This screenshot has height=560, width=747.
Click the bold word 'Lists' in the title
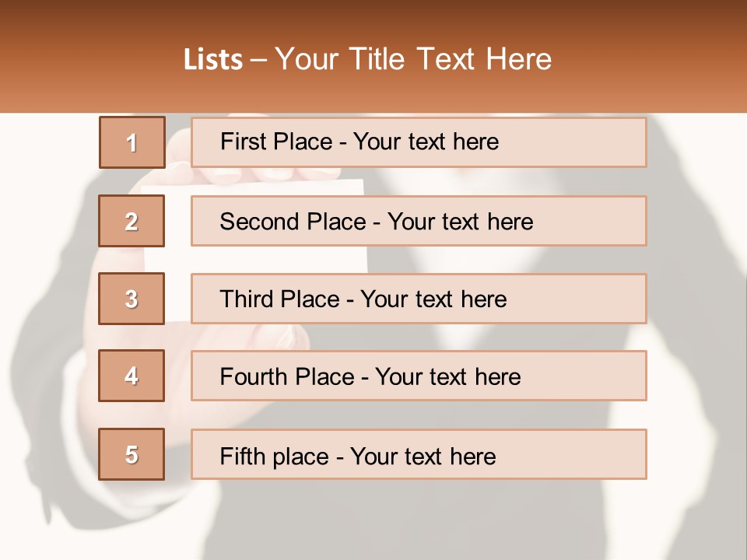pos(212,60)
